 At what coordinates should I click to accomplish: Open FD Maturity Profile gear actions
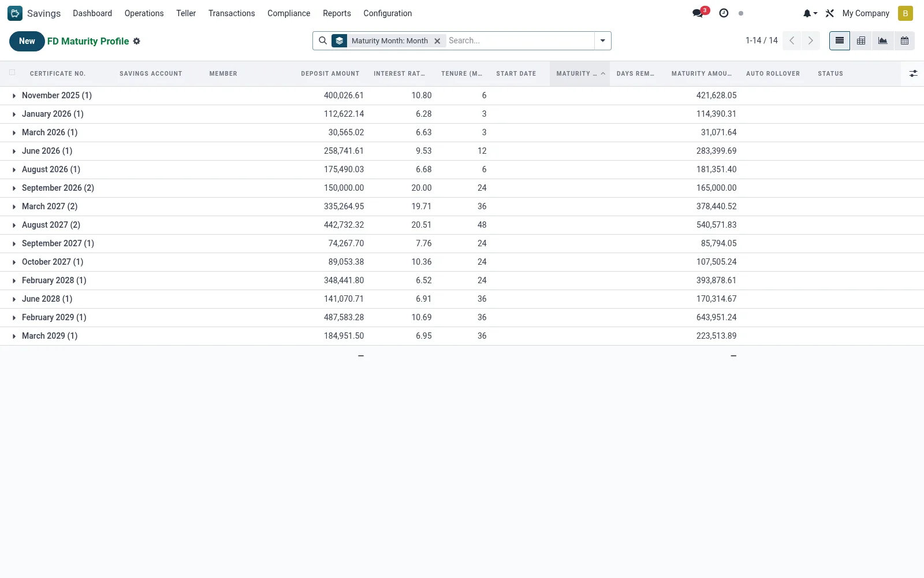[x=137, y=41]
